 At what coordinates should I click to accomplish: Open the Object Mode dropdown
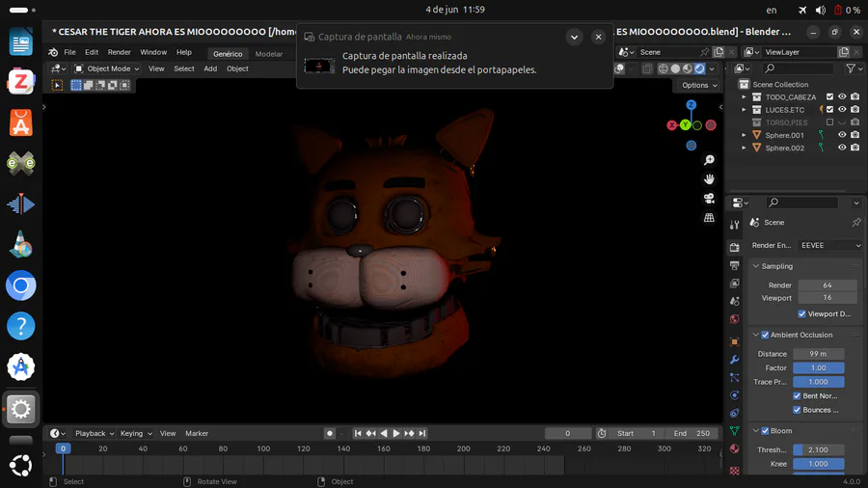pyautogui.click(x=106, y=68)
